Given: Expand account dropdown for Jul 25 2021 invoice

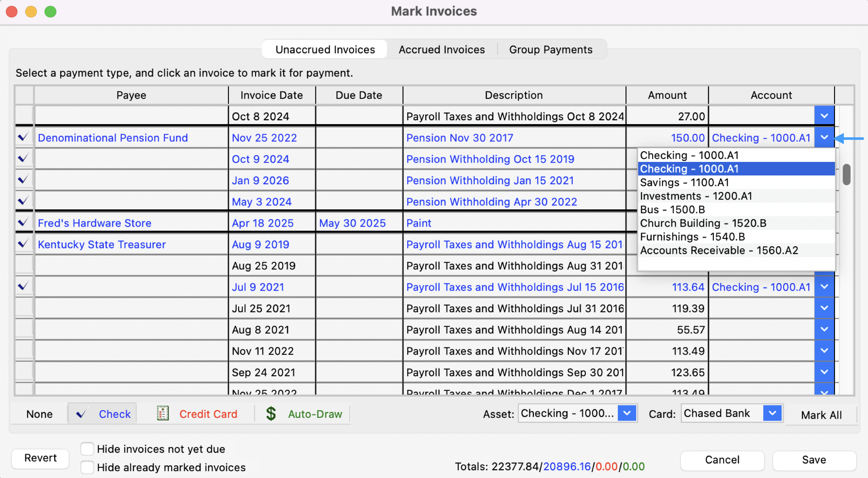Looking at the screenshot, I should point(824,308).
